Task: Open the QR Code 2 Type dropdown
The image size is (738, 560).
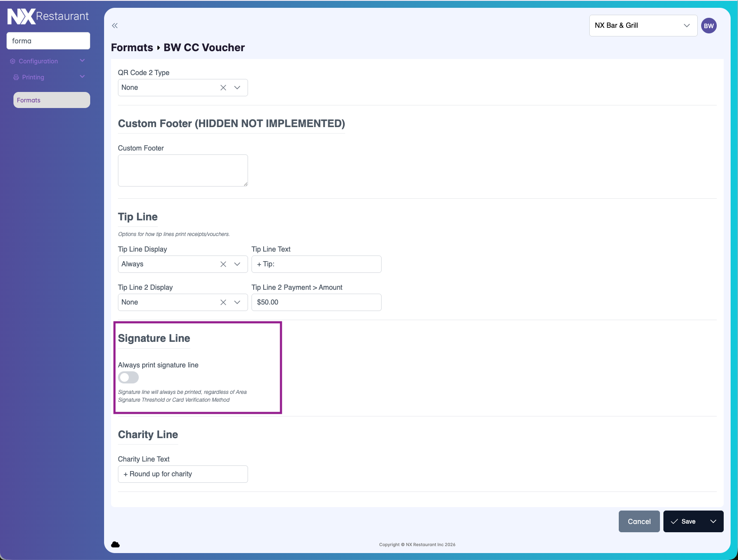Action: point(237,88)
